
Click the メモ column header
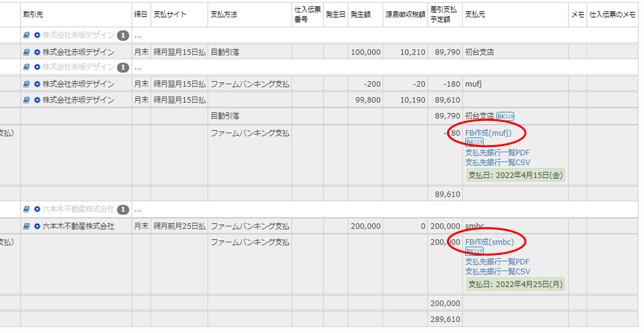coord(578,15)
